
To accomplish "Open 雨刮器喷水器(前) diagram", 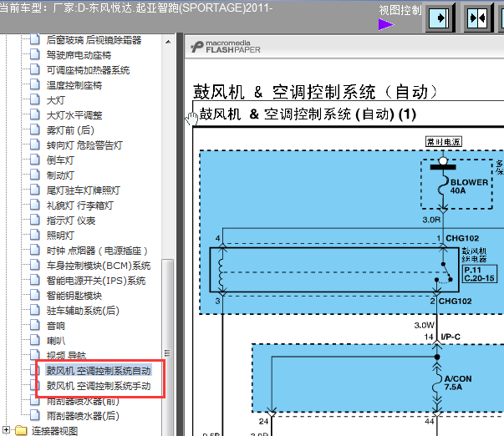I will pos(83,401).
